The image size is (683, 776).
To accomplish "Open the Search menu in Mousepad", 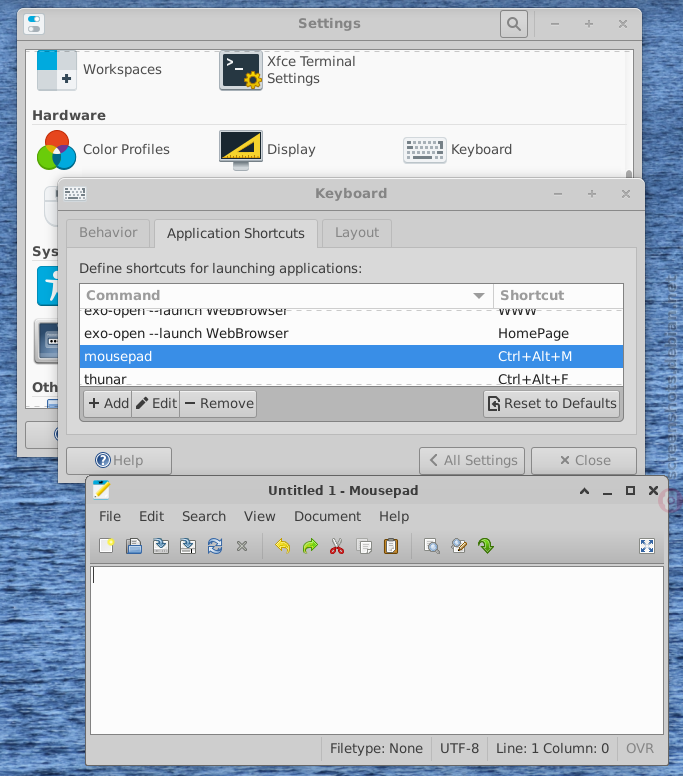I will coord(204,516).
